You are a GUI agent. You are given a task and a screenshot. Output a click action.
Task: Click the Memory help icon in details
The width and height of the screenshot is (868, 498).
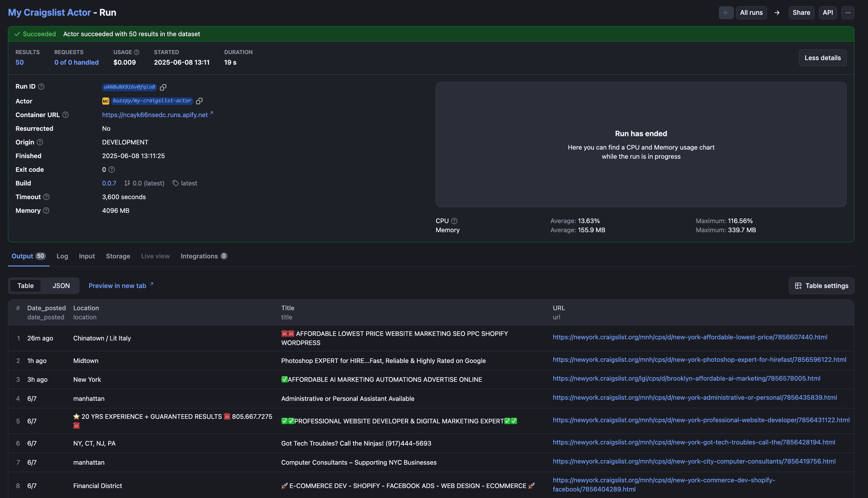click(46, 211)
